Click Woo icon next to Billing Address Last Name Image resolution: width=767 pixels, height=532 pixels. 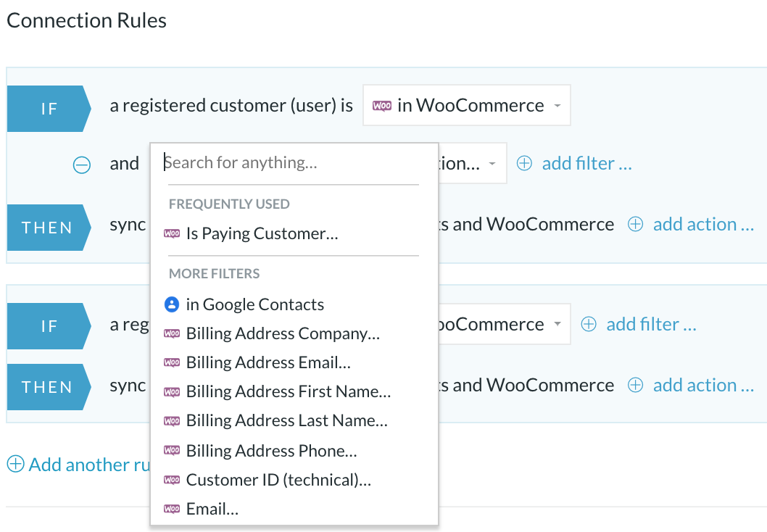pyautogui.click(x=172, y=421)
